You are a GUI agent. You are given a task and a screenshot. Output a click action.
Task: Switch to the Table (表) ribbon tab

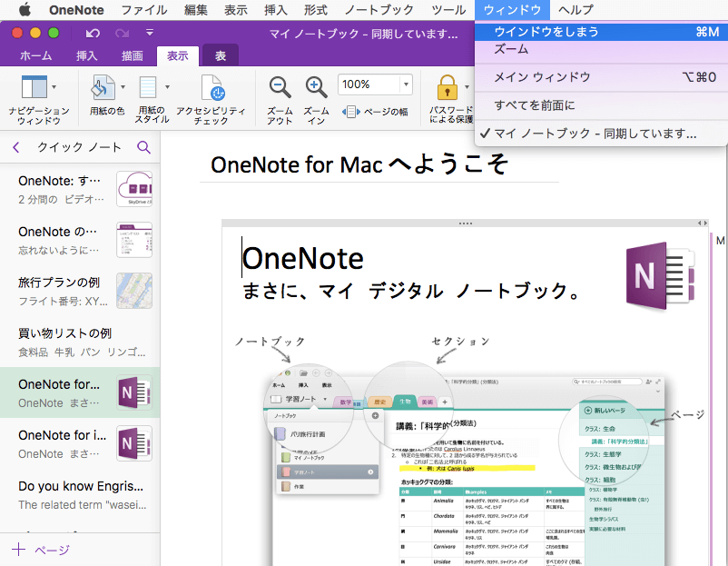[221, 55]
